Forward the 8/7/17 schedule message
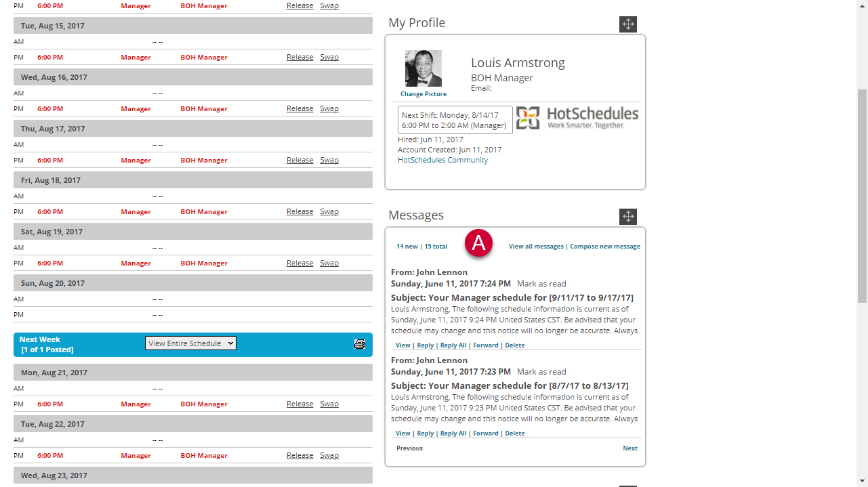868x487 pixels. [x=485, y=433]
